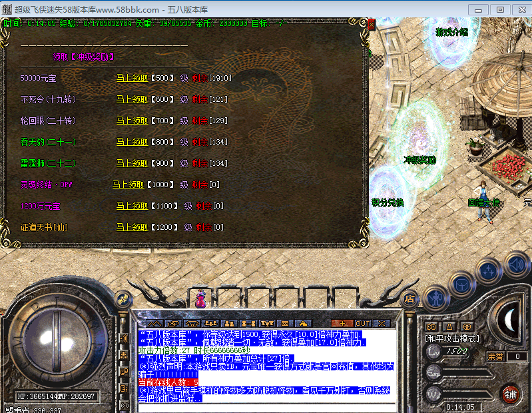Claim the 灵魂终结·OPW reward at level 1000
532x413 pixels.
point(129,185)
